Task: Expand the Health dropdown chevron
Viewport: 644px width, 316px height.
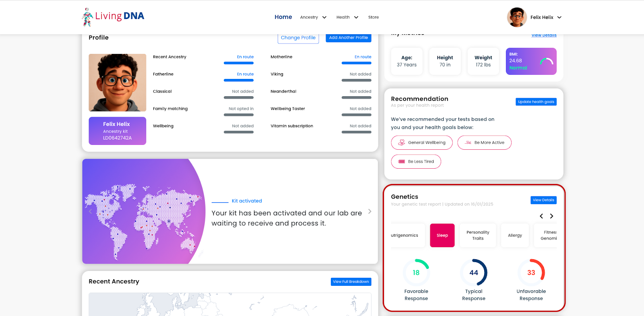Action: pos(356,17)
